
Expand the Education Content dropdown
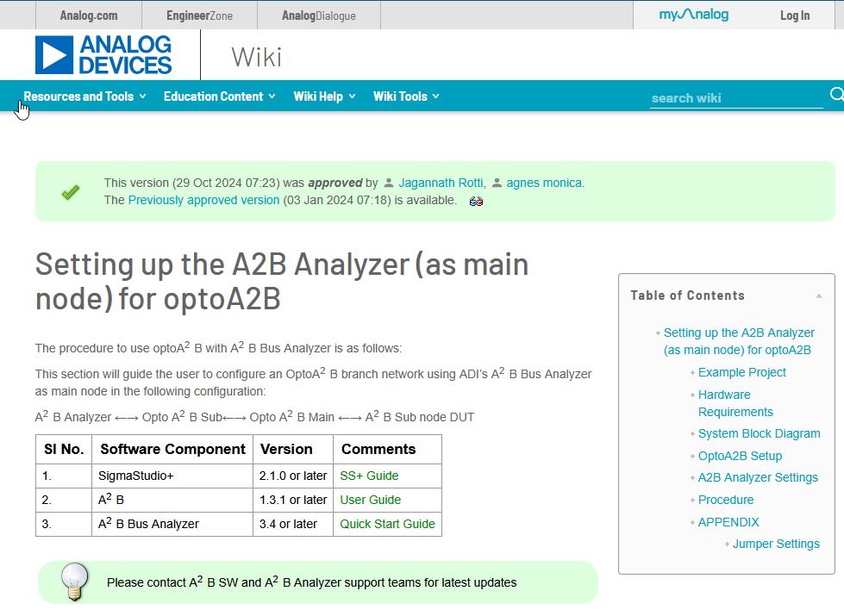tap(219, 96)
